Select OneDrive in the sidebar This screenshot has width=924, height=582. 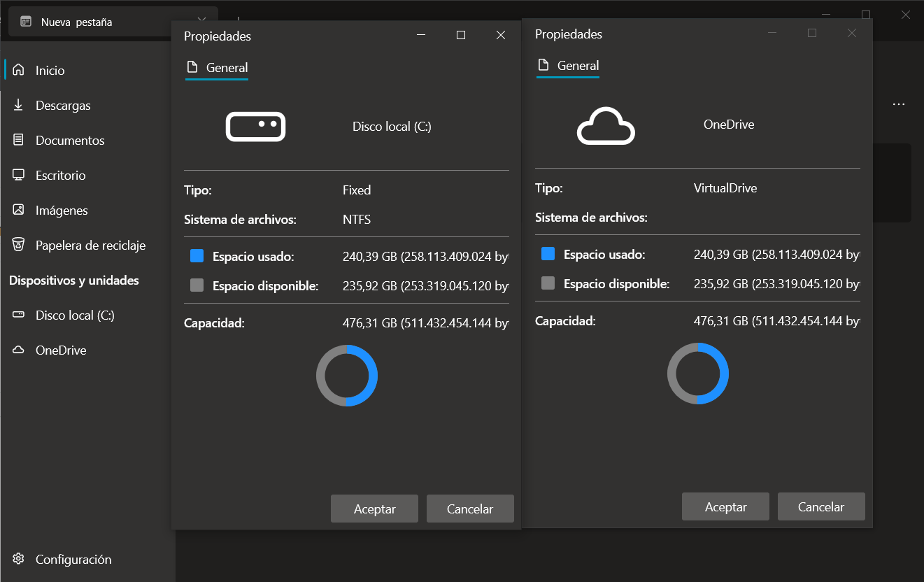[87, 350]
